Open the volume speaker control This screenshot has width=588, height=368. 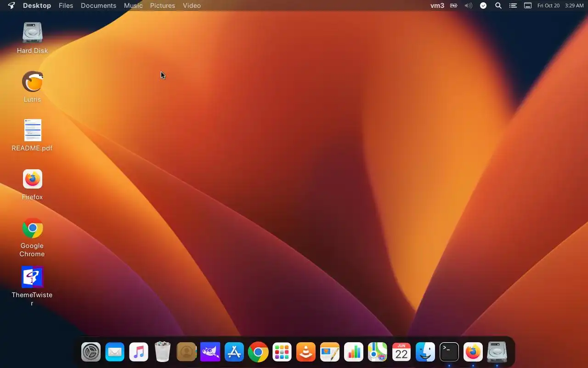point(468,6)
